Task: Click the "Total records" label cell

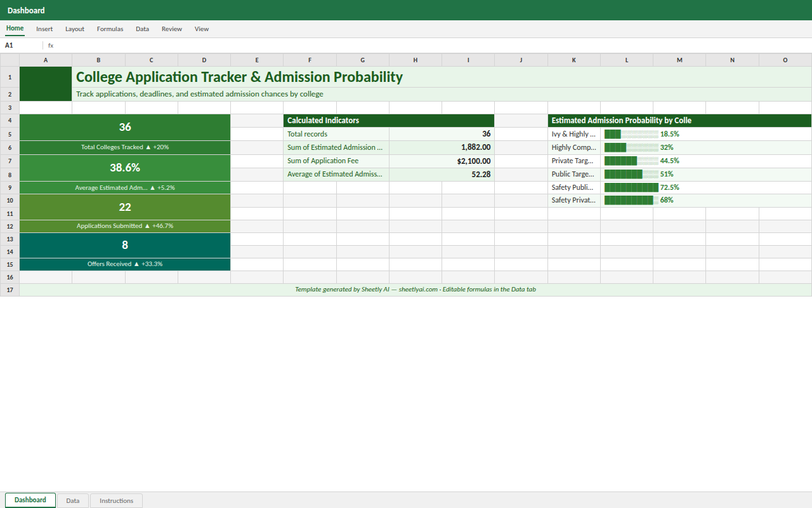Action: point(336,134)
